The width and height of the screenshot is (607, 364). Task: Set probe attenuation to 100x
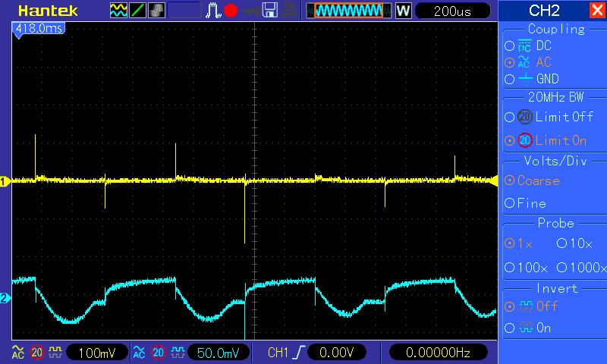coord(527,267)
